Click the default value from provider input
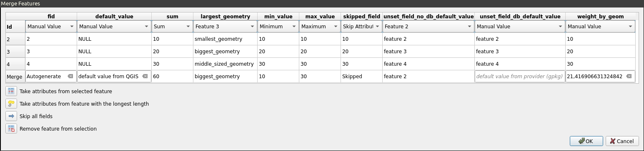This screenshot has width=644, height=151. click(x=520, y=77)
